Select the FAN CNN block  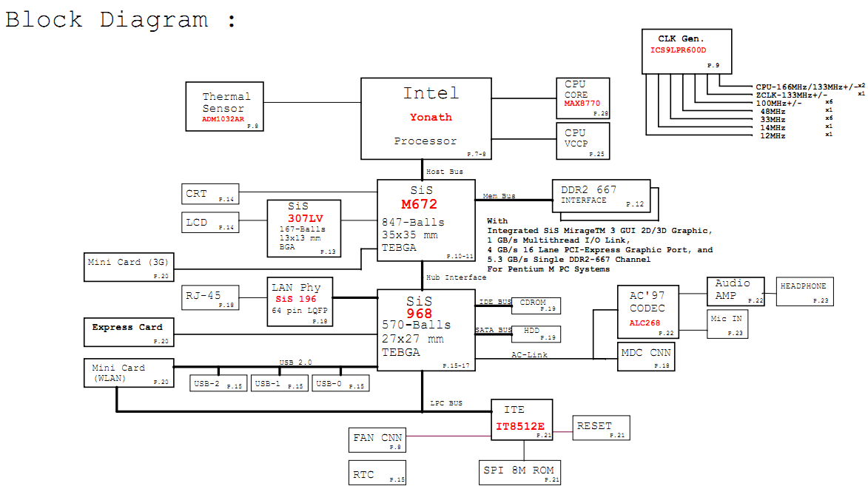[377, 439]
